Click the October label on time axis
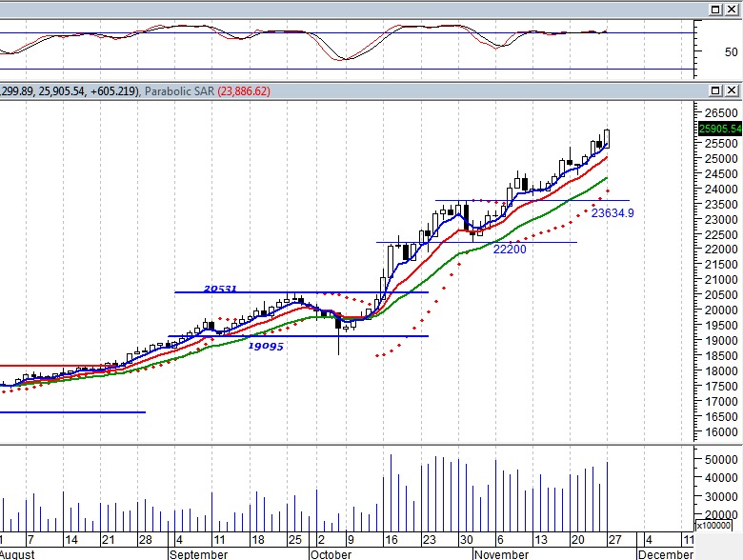743x560 pixels. coord(331,553)
